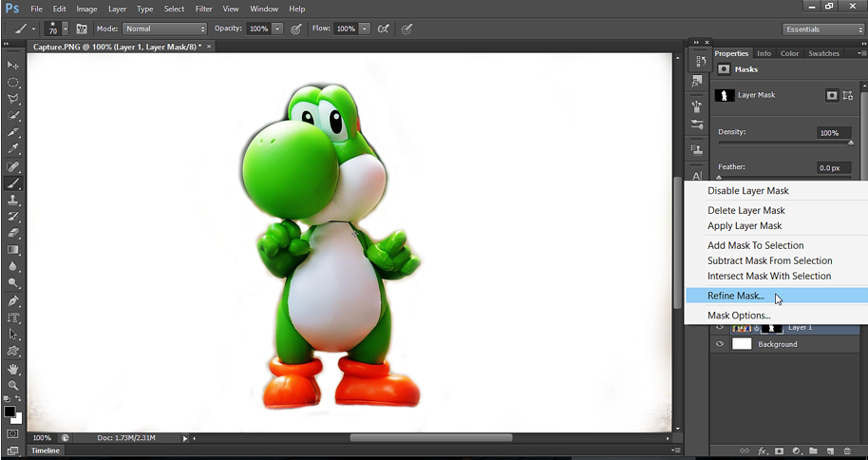Screen dimensions: 868x460
Task: Click the create new layer icon
Action: (x=830, y=451)
